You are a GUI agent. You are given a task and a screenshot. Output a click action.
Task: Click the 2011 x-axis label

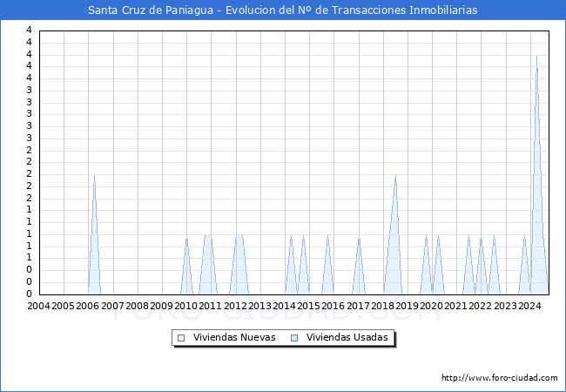211,306
